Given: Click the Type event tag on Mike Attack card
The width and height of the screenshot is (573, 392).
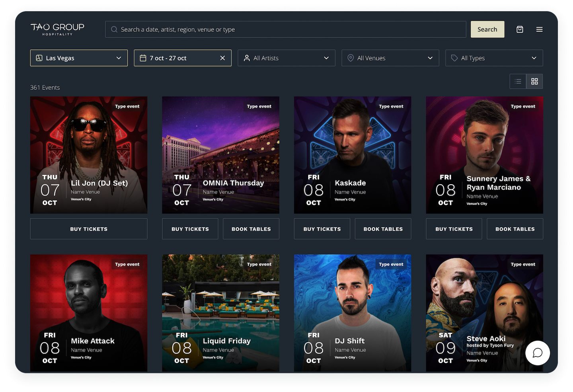Looking at the screenshot, I should click(127, 264).
